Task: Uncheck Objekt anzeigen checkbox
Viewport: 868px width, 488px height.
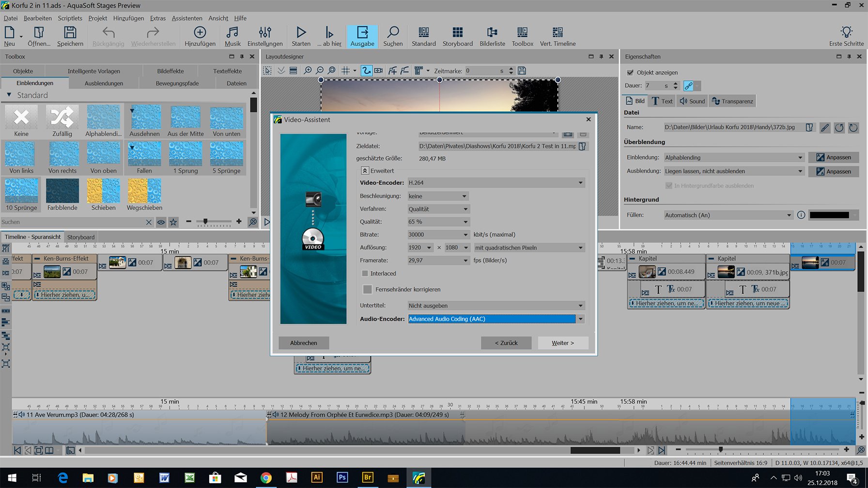Action: click(x=630, y=73)
